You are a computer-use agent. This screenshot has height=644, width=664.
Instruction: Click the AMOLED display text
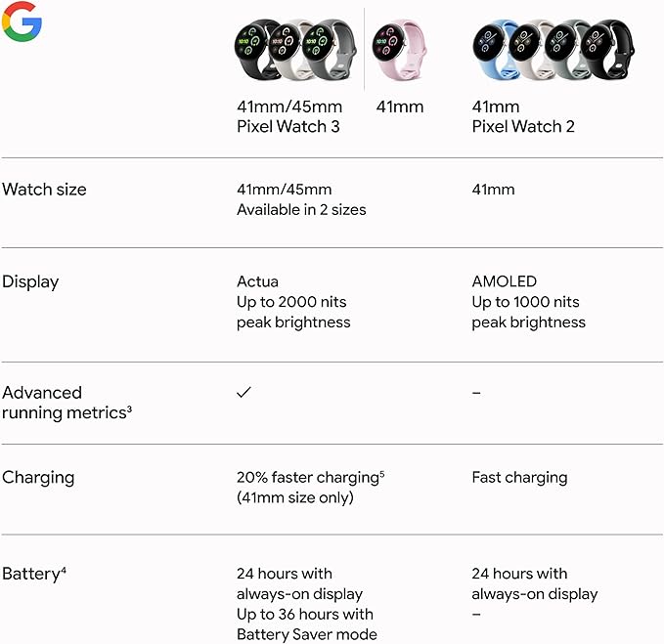(504, 281)
